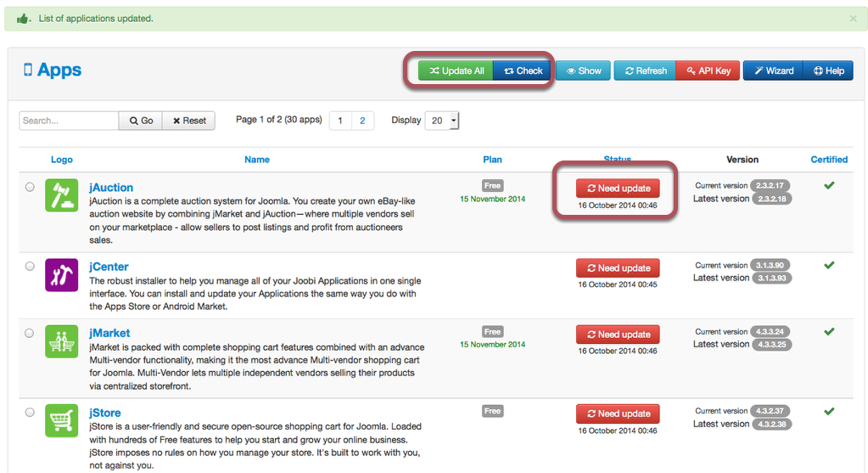Click jStore latest version 4.3.2.38 badge
Image resolution: width=868 pixels, height=473 pixels.
(771, 425)
